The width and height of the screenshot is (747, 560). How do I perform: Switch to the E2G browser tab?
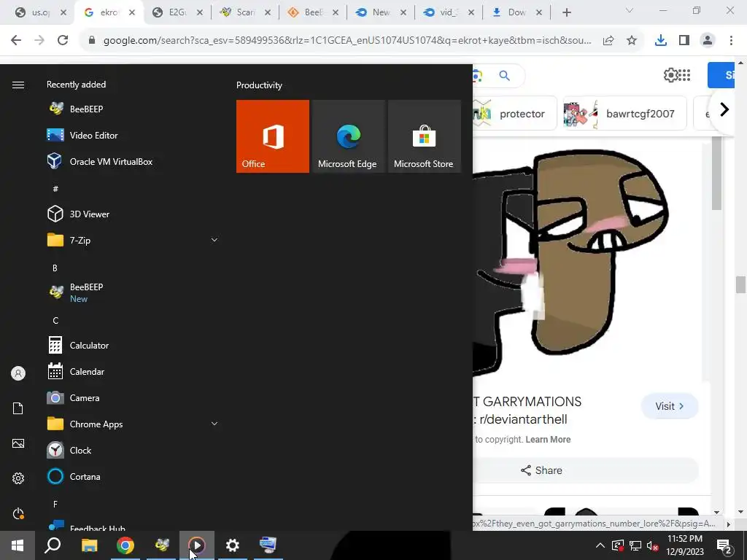178,12
